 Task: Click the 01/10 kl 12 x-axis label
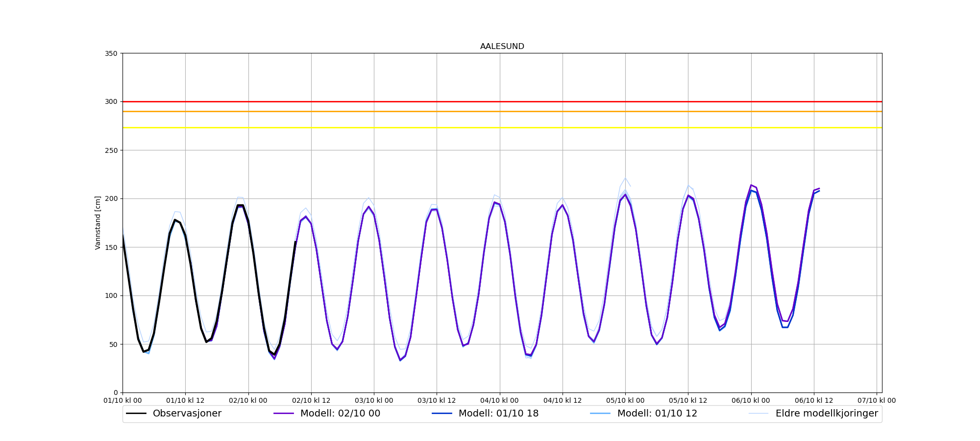pos(185,401)
